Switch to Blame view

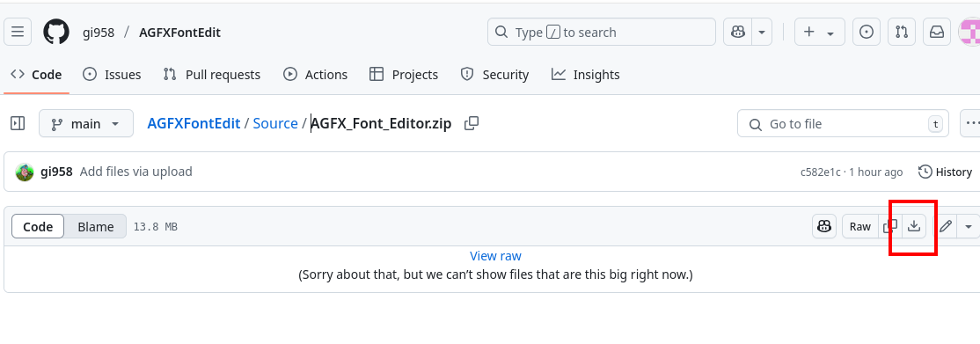point(96,226)
